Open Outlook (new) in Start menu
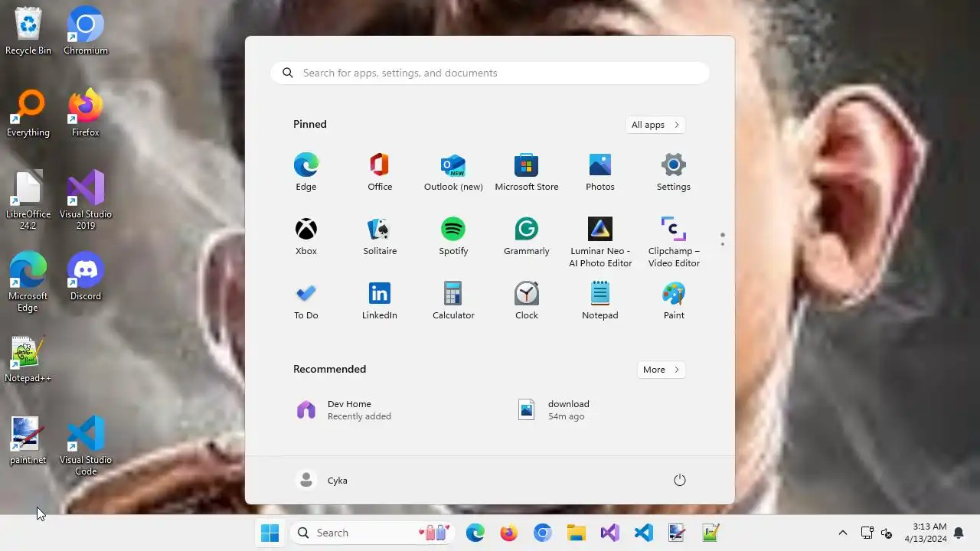Screen dimensions: 980x551 pyautogui.click(x=453, y=172)
